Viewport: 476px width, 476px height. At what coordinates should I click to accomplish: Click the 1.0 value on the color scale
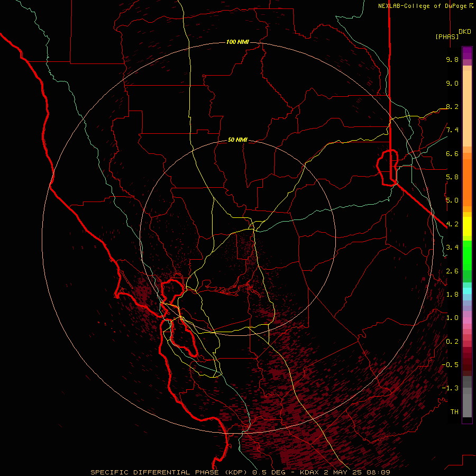pos(452,318)
